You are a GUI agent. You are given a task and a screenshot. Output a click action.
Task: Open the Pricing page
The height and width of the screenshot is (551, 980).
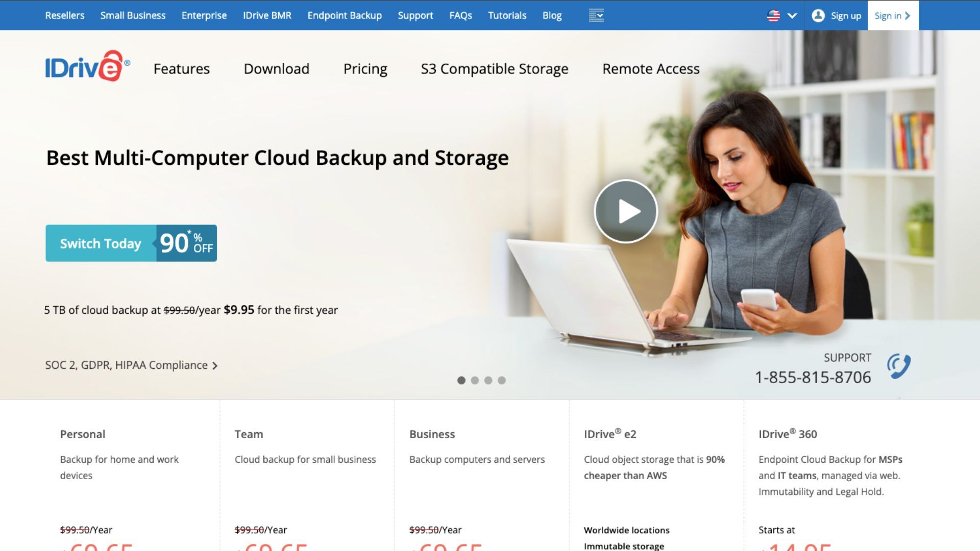(x=365, y=69)
